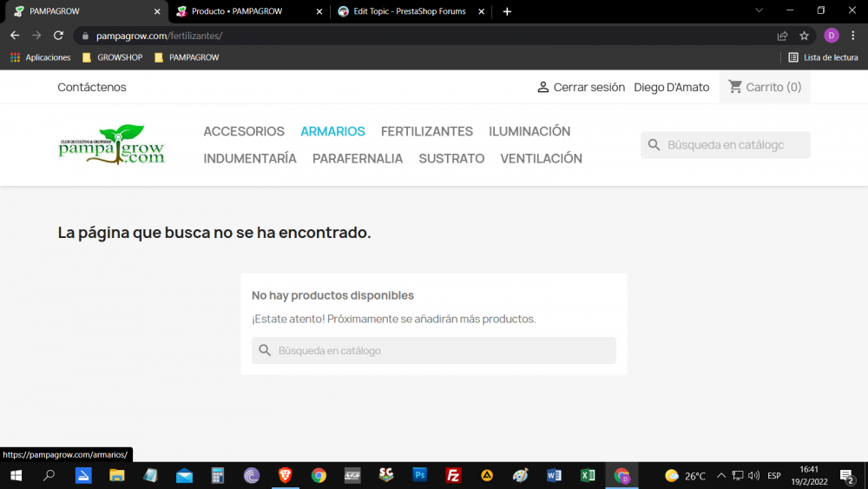Open the notification center icon
The image size is (868, 489).
[846, 475]
